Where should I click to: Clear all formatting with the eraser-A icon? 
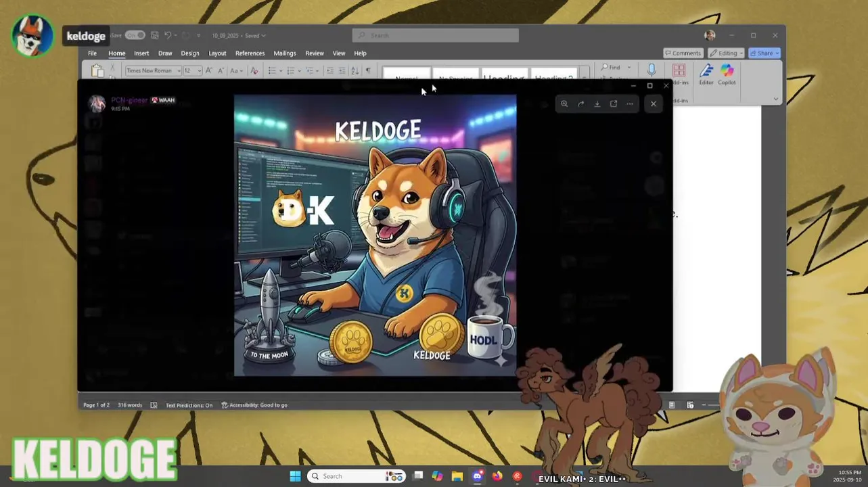coord(254,70)
